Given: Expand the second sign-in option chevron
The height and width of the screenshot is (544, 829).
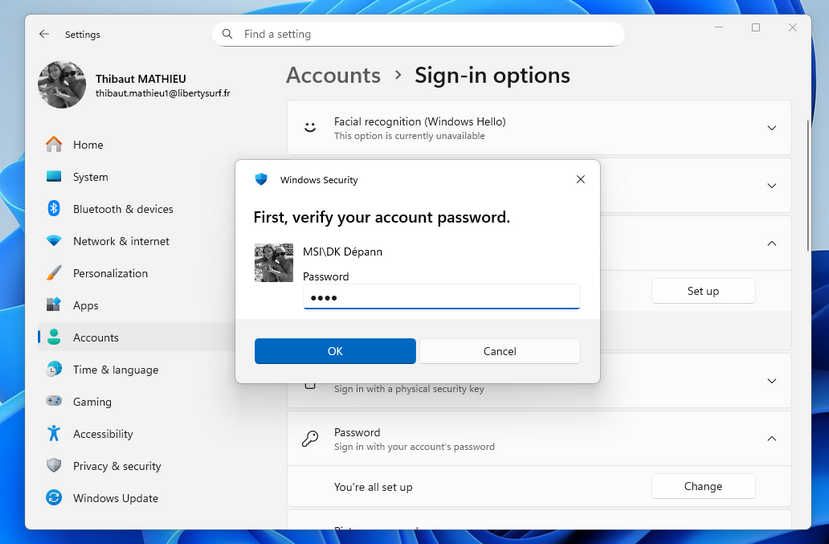Looking at the screenshot, I should [771, 186].
